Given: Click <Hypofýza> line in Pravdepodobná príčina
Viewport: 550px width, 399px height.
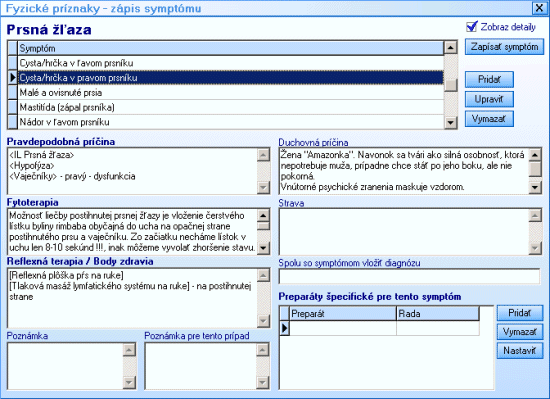Looking at the screenshot, I should pyautogui.click(x=32, y=165).
